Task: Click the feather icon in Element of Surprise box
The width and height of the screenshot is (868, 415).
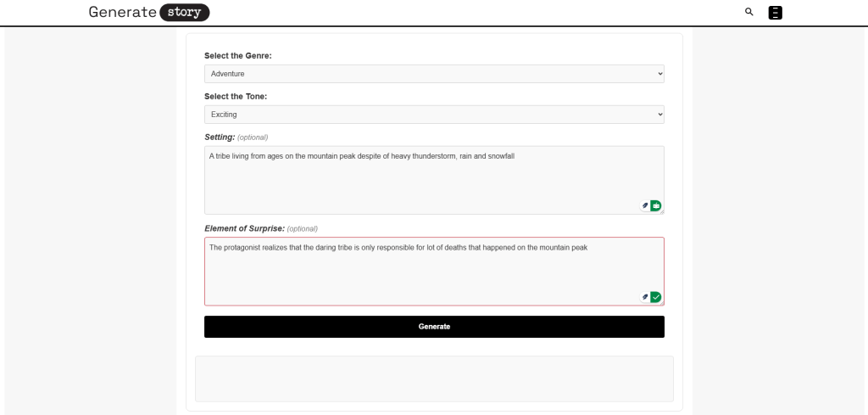Action: tap(645, 296)
